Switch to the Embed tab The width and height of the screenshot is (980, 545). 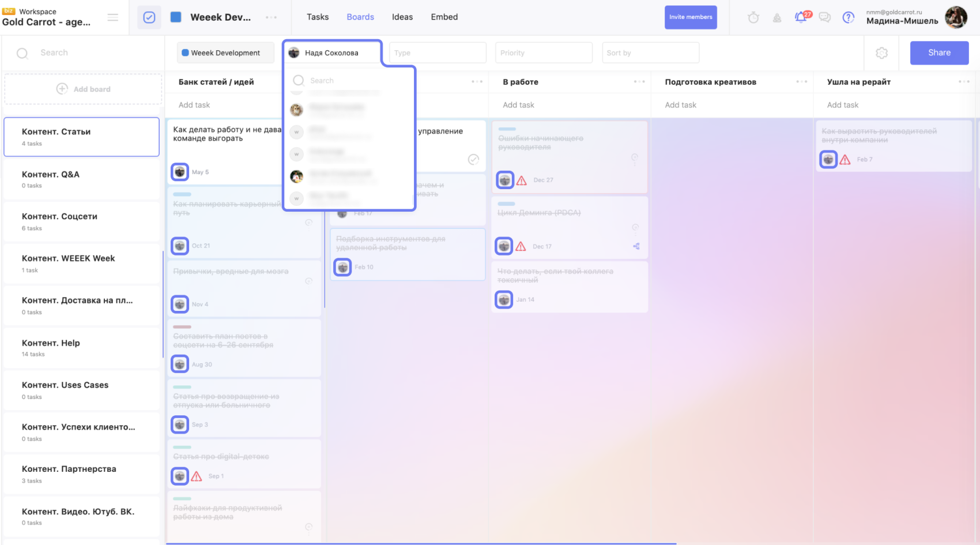tap(444, 17)
